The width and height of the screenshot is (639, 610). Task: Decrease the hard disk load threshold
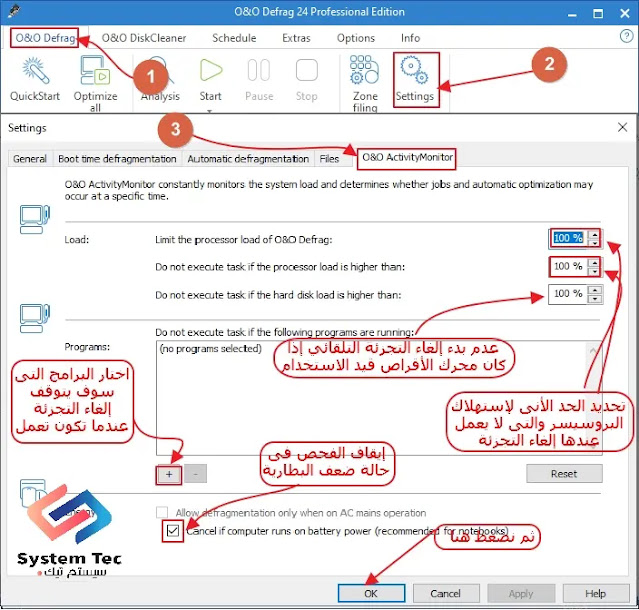coord(595,299)
